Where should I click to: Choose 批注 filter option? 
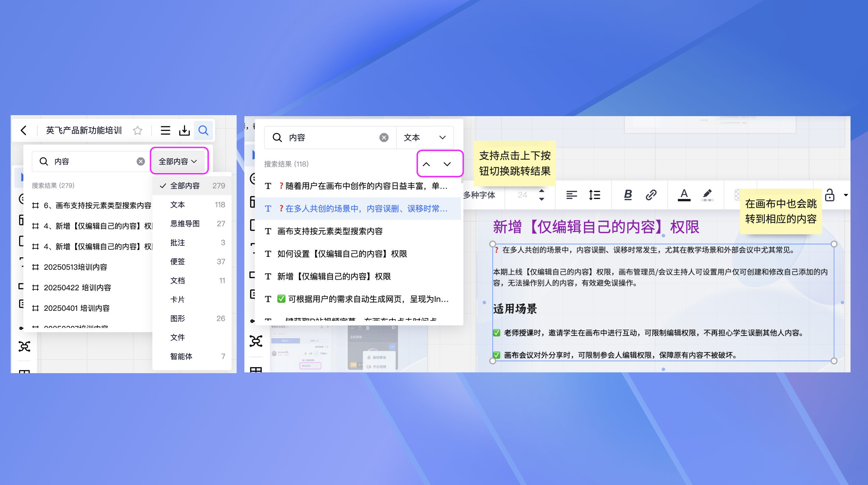click(192, 243)
